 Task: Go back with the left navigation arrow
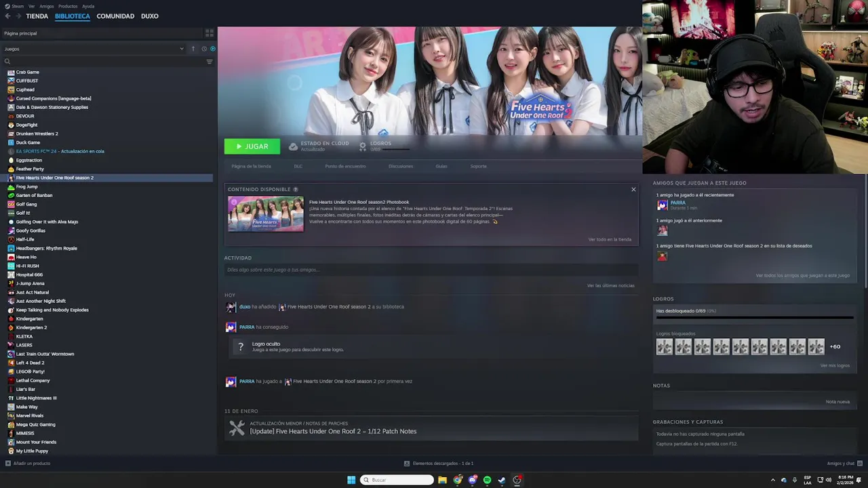click(7, 16)
